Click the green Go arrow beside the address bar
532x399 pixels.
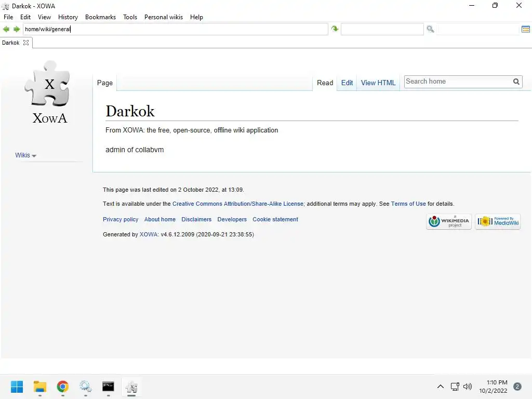click(335, 29)
